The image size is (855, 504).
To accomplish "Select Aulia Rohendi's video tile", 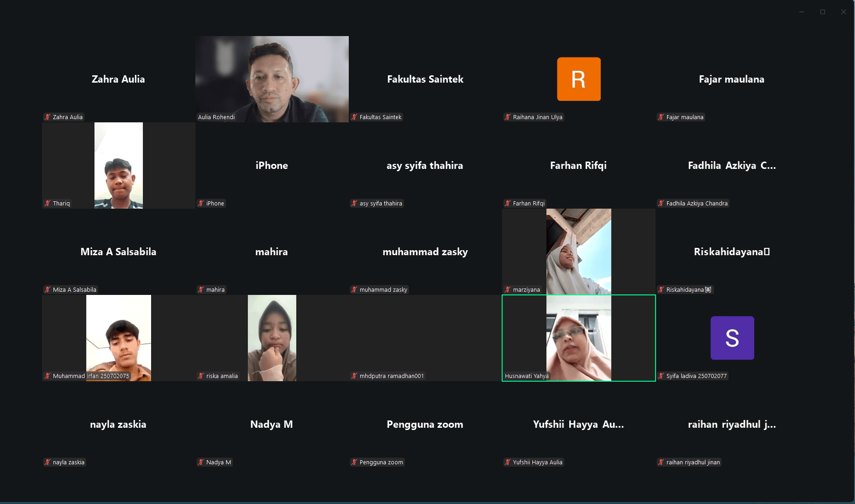I will 272,79.
